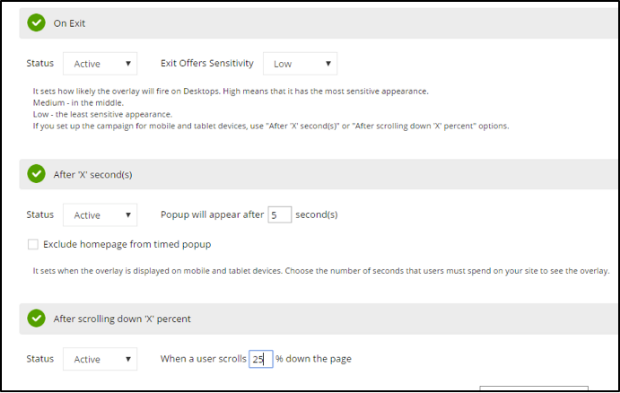Click the 'Exclude homepage from timed popup' label text
This screenshot has height=393, width=620.
tap(127, 244)
